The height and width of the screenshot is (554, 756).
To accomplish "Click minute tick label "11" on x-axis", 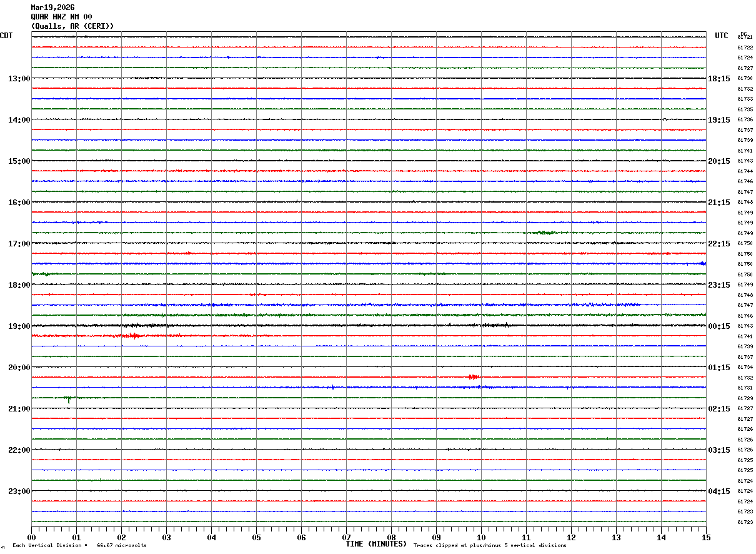I will coord(526,538).
